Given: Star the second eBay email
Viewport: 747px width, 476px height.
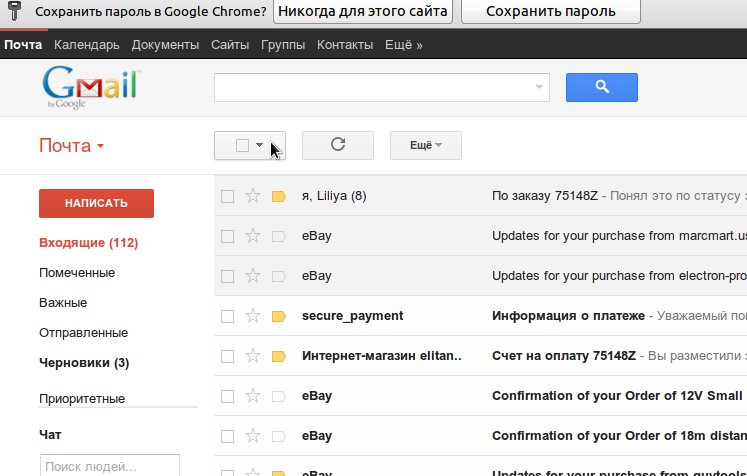Looking at the screenshot, I should (x=253, y=276).
